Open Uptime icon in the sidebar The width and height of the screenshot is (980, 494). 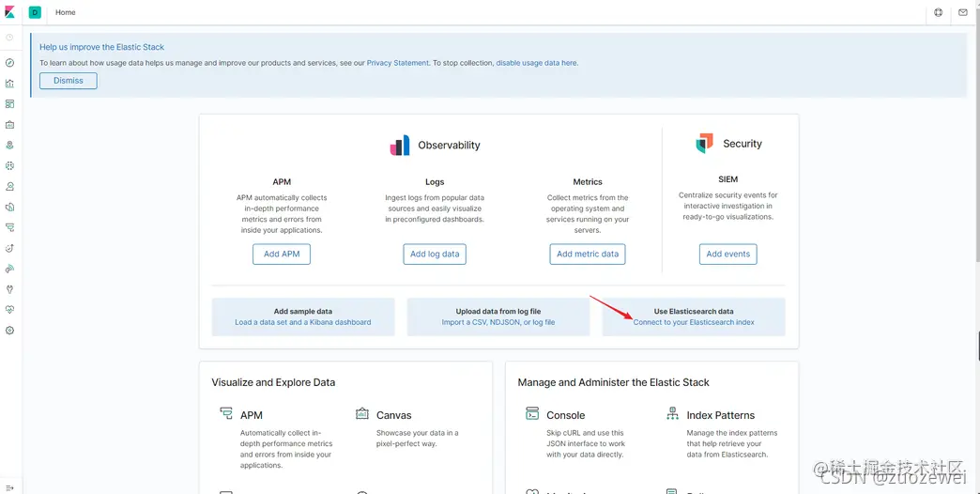[9, 248]
